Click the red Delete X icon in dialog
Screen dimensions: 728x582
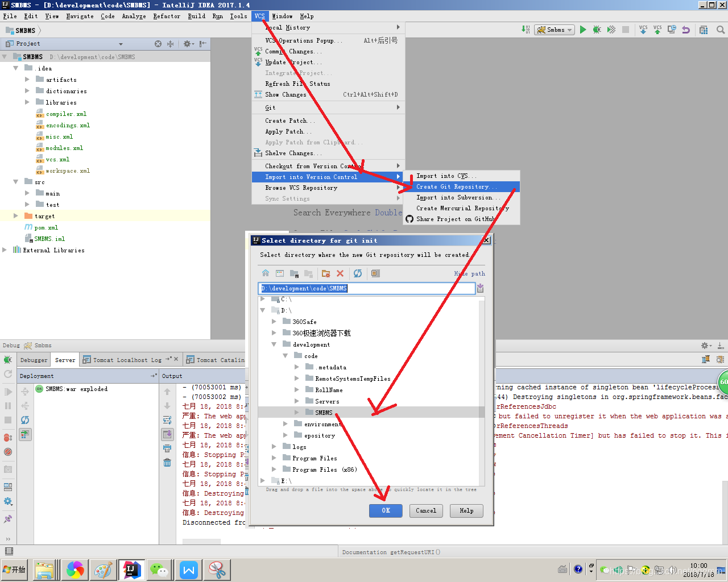pos(340,273)
